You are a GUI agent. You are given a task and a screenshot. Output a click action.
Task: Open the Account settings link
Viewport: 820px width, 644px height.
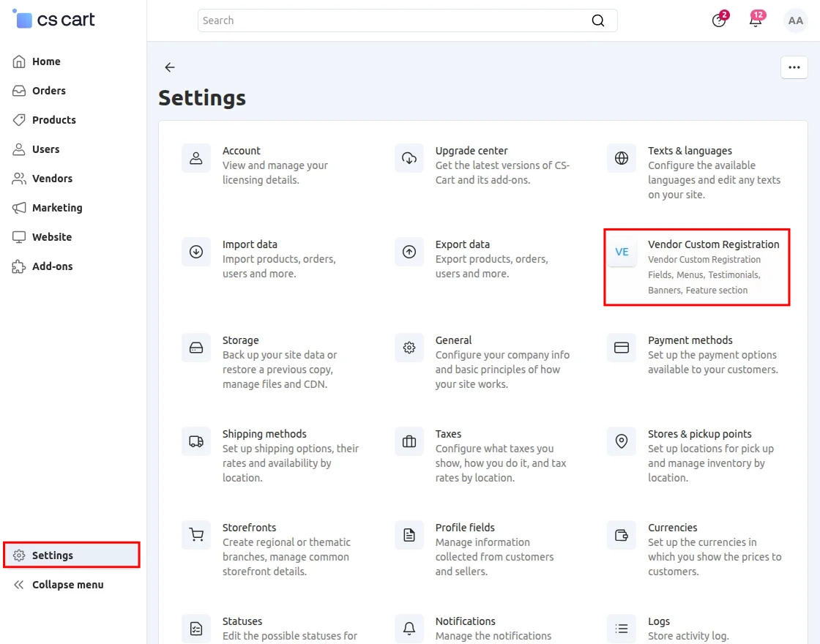(x=241, y=151)
